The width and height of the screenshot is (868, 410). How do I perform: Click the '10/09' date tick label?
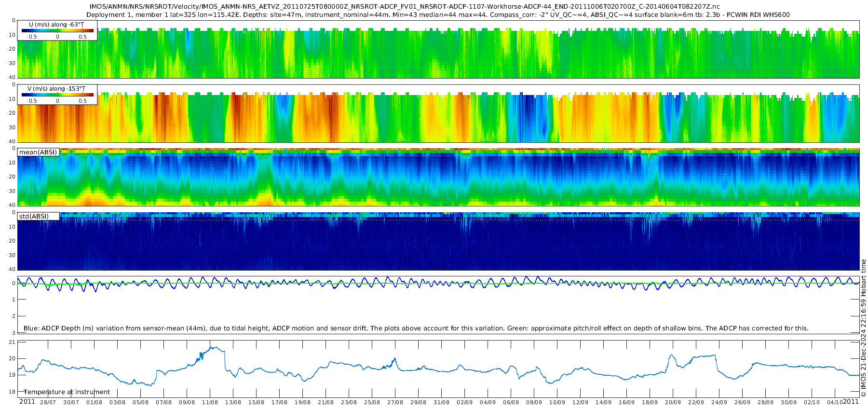[x=557, y=402]
